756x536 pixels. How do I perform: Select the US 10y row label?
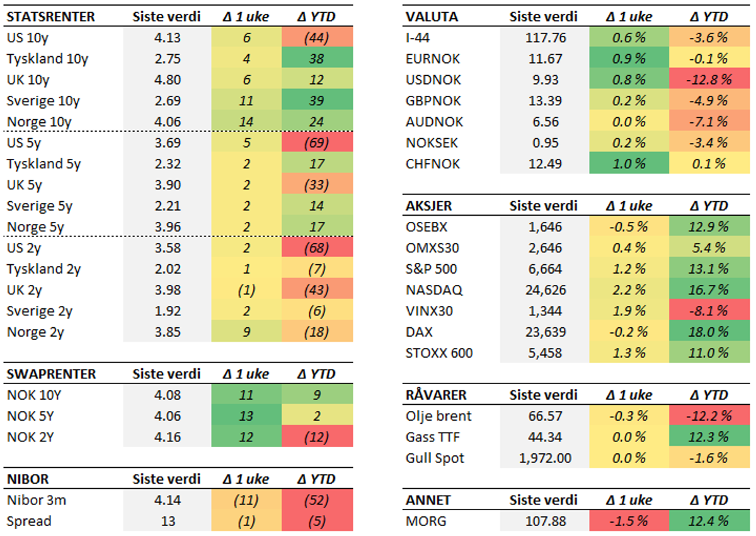tap(28, 38)
